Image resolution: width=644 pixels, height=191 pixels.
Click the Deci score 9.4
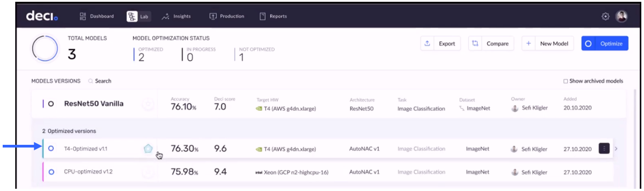click(220, 172)
